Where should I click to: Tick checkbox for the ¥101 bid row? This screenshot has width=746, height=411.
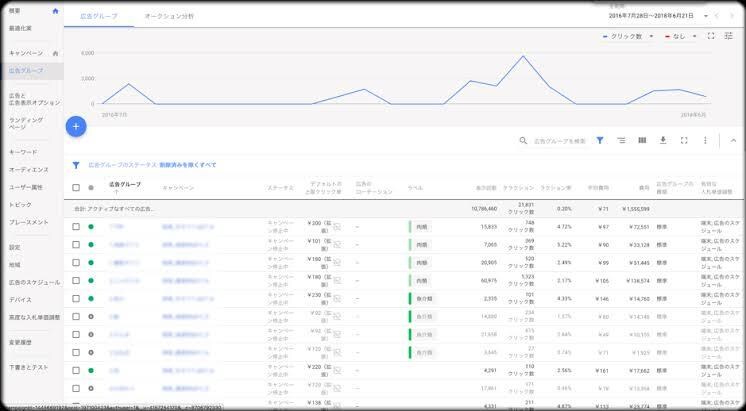(x=76, y=245)
